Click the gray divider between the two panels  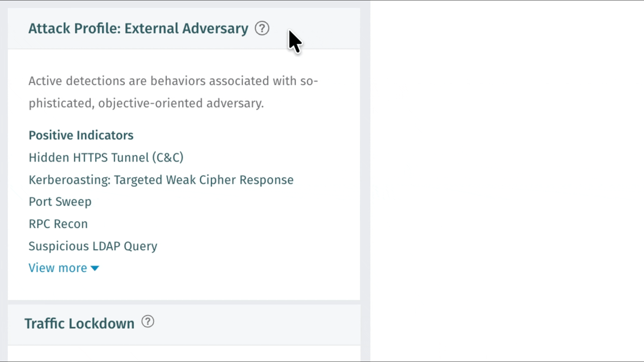tap(184, 302)
